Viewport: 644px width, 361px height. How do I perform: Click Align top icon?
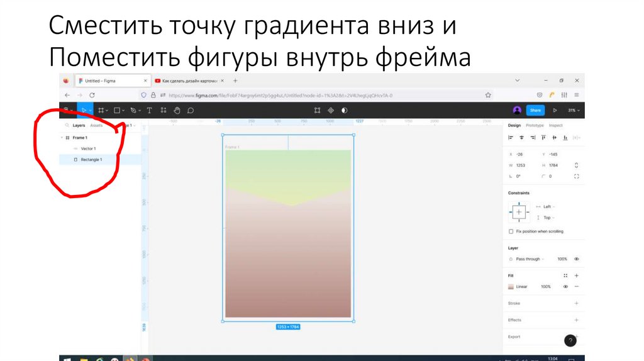point(543,138)
